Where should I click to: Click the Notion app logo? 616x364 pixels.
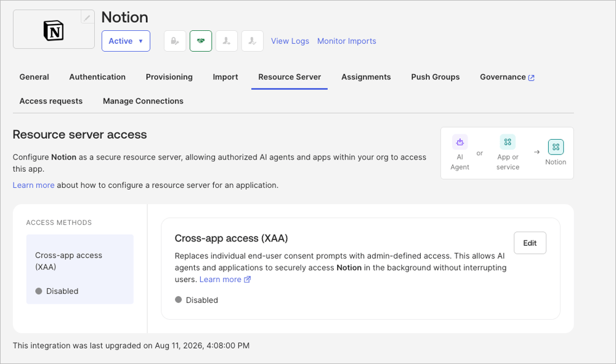[x=54, y=31]
